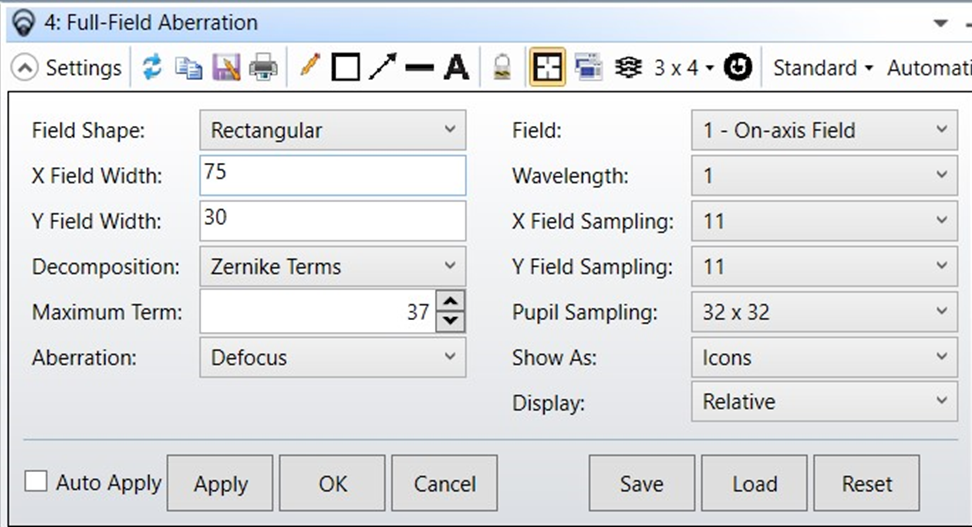The width and height of the screenshot is (972, 527).
Task: Expand the Pupil Sampling dropdown
Action: 823,312
